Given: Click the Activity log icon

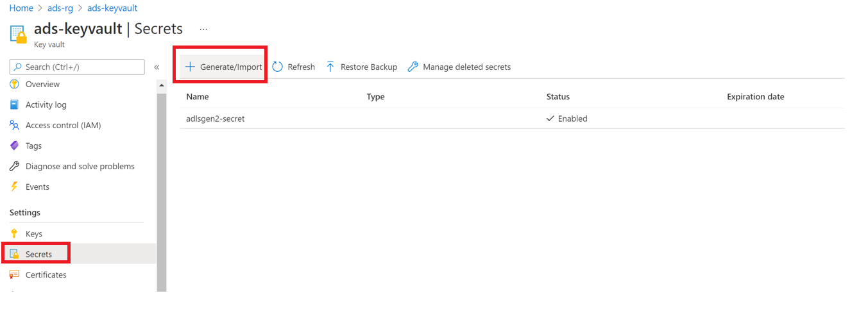Looking at the screenshot, I should pyautogui.click(x=14, y=104).
